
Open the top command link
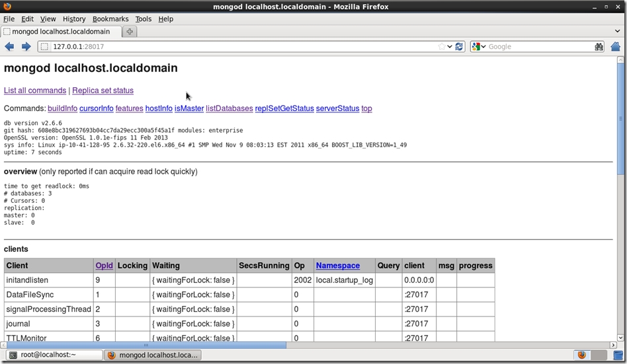pyautogui.click(x=366, y=108)
